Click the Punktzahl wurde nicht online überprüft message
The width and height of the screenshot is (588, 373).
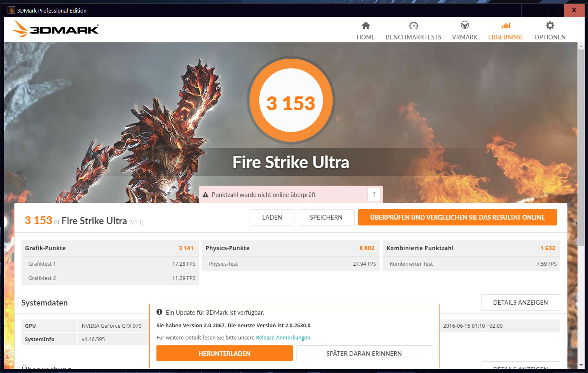click(264, 195)
